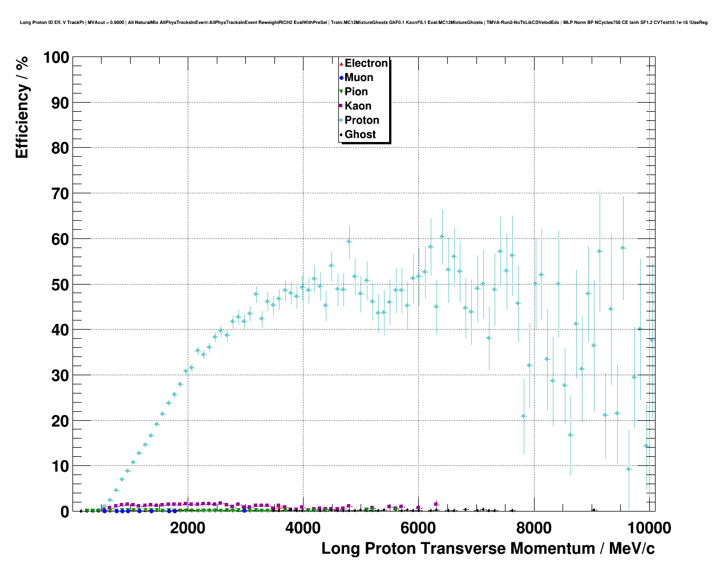
Task: Click the black Ghost diamond legend marker
Action: click(341, 135)
